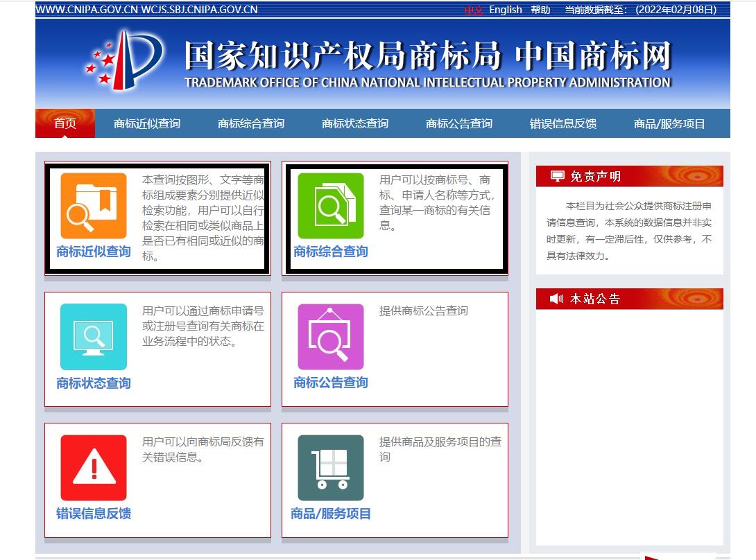Open the 帮助 help link

pos(540,10)
